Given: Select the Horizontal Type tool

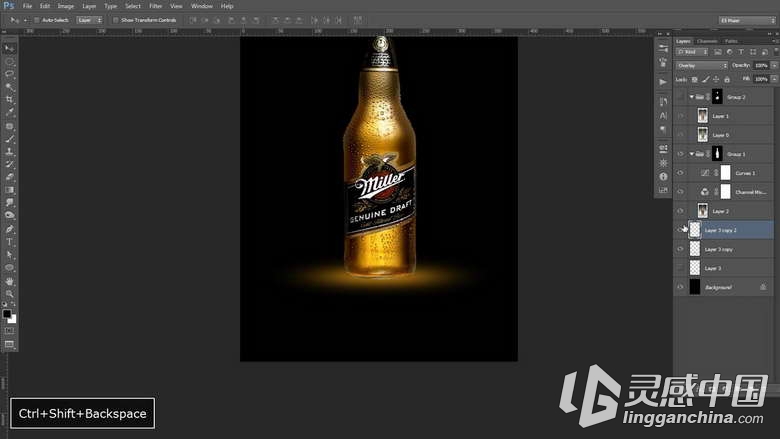Looking at the screenshot, I should point(9,242).
